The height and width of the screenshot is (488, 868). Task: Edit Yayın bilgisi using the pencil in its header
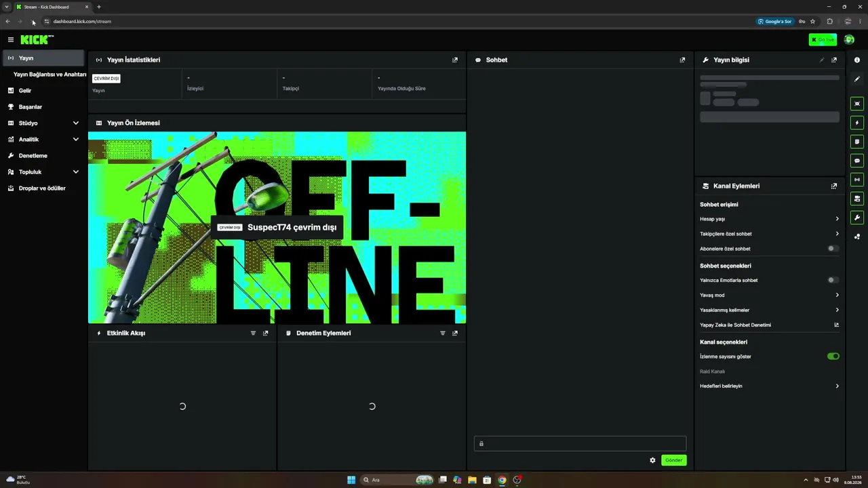click(x=822, y=60)
